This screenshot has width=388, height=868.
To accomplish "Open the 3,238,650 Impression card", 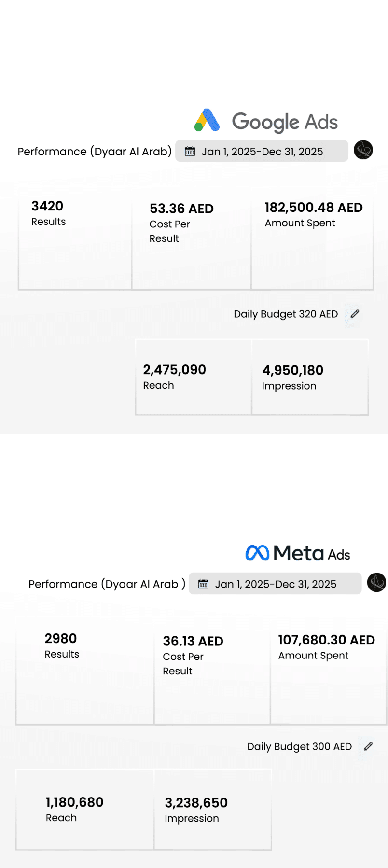I will tap(212, 810).
